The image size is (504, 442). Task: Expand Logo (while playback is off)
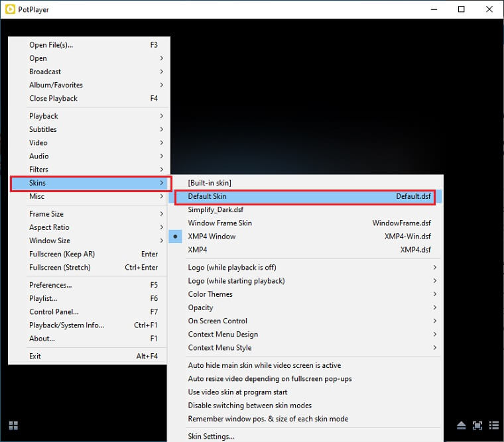(305, 268)
